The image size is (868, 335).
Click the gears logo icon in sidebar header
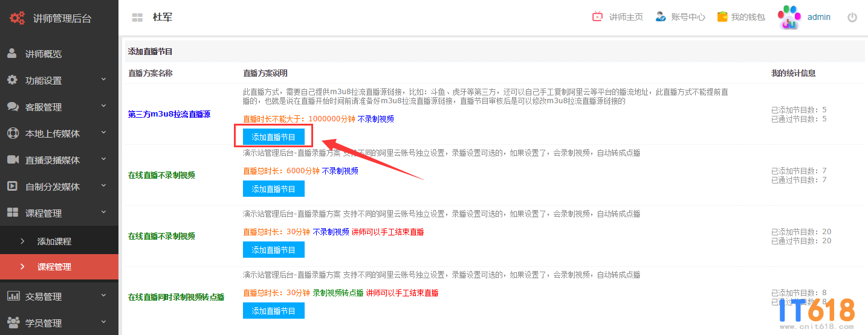click(17, 18)
